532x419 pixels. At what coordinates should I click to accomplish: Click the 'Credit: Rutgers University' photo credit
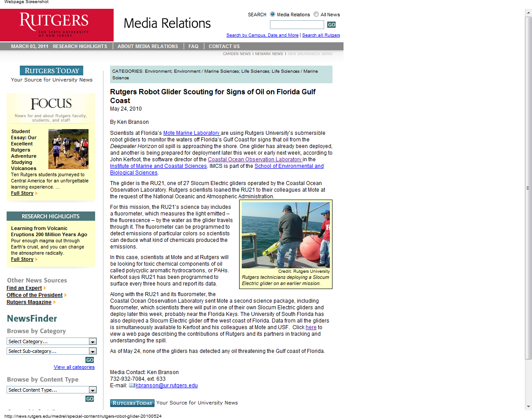[x=304, y=271]
